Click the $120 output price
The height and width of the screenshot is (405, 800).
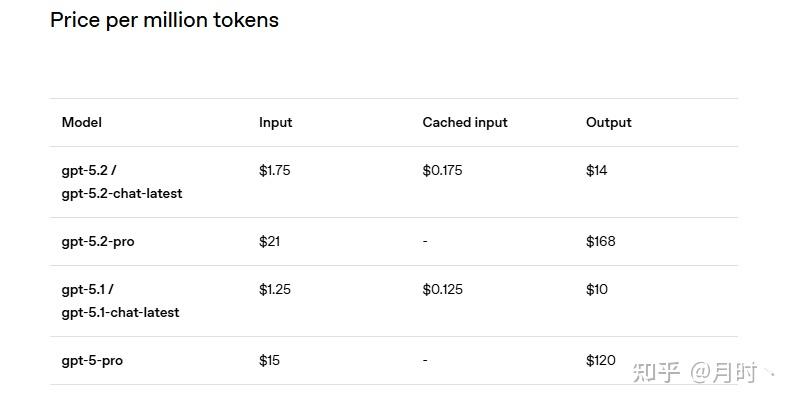pos(601,360)
